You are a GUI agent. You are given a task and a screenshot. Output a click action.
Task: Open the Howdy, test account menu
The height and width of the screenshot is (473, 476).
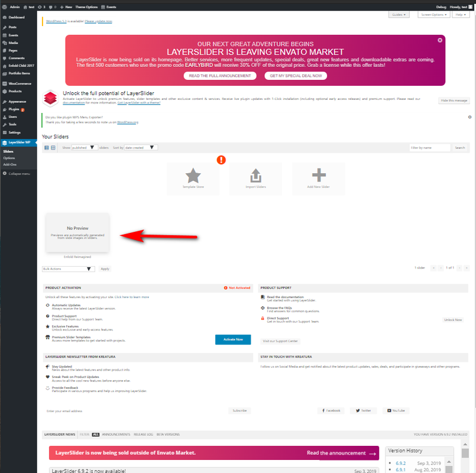point(461,7)
